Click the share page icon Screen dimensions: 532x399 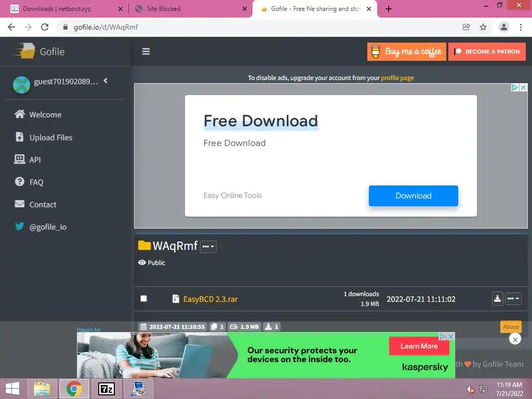pyautogui.click(x=467, y=27)
